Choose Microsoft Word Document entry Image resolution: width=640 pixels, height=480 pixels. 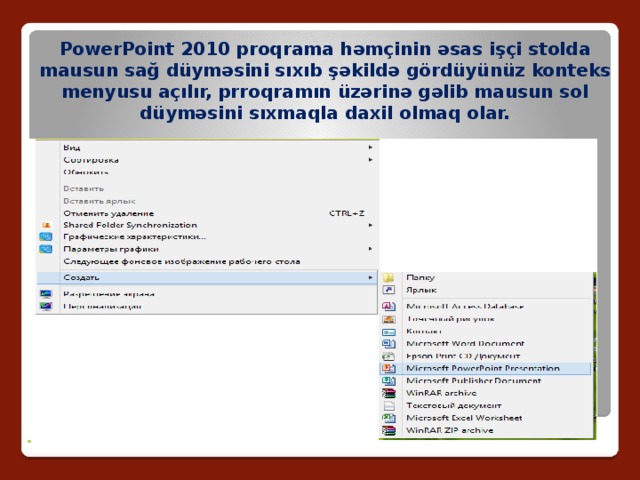486,344
